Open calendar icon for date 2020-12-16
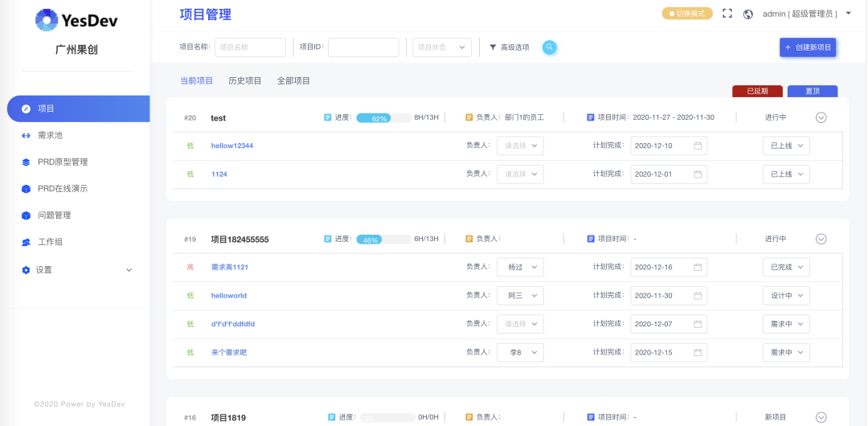The image size is (868, 426). click(x=698, y=267)
